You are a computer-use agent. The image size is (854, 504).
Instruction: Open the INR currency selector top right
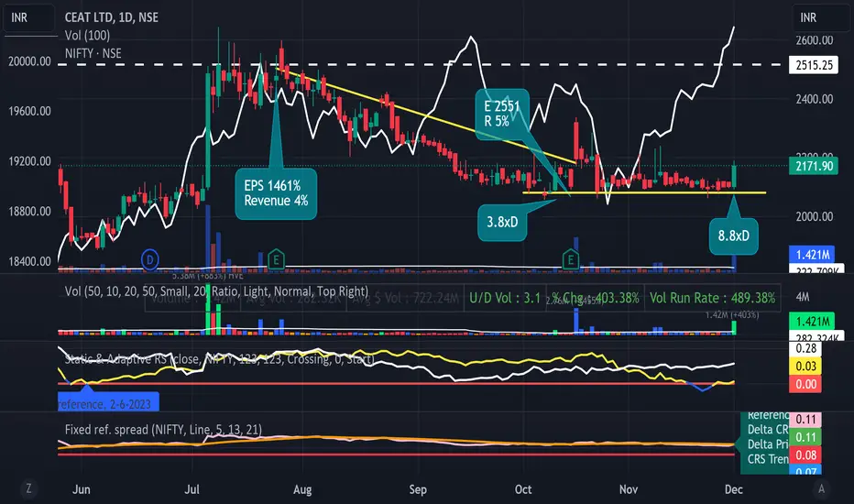coord(819,17)
